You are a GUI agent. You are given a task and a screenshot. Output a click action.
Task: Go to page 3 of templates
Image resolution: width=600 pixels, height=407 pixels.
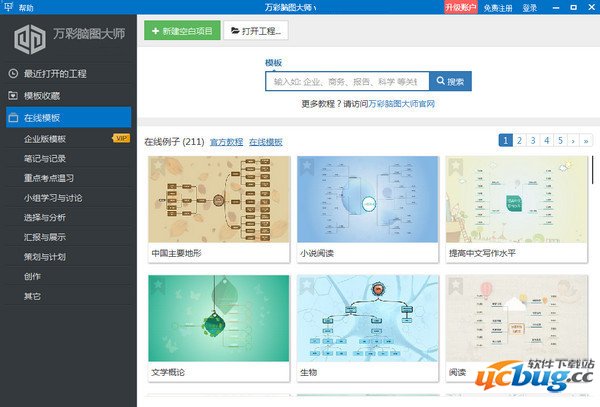tap(533, 141)
